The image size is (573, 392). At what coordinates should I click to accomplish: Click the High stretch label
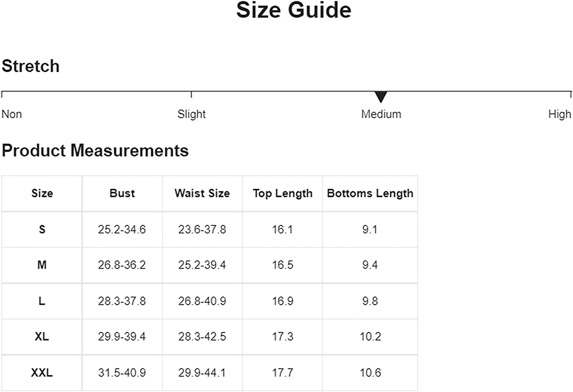click(x=560, y=114)
